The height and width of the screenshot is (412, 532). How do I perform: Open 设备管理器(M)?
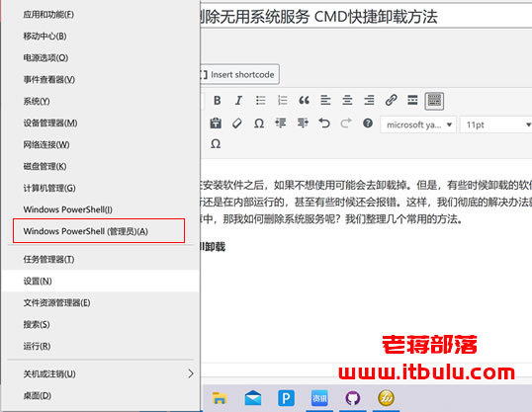(101, 124)
